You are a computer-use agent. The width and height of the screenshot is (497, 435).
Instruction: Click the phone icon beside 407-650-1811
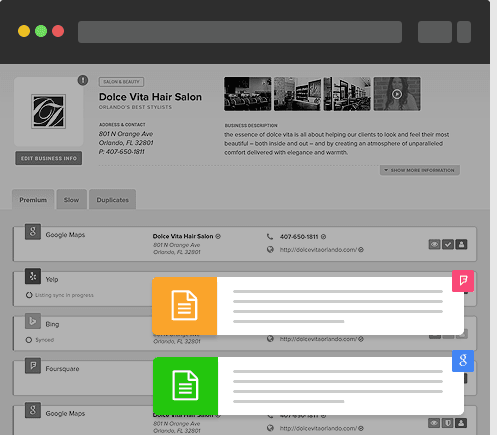(x=270, y=237)
